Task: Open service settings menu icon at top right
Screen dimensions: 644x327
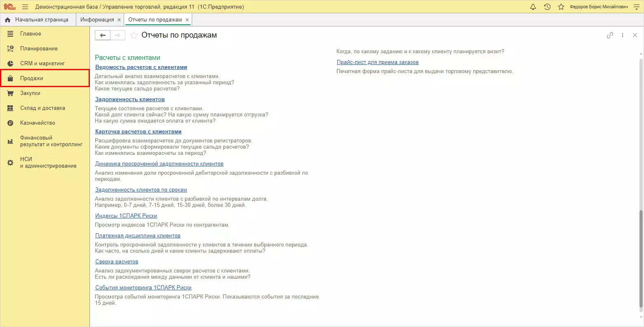Action: (636, 7)
